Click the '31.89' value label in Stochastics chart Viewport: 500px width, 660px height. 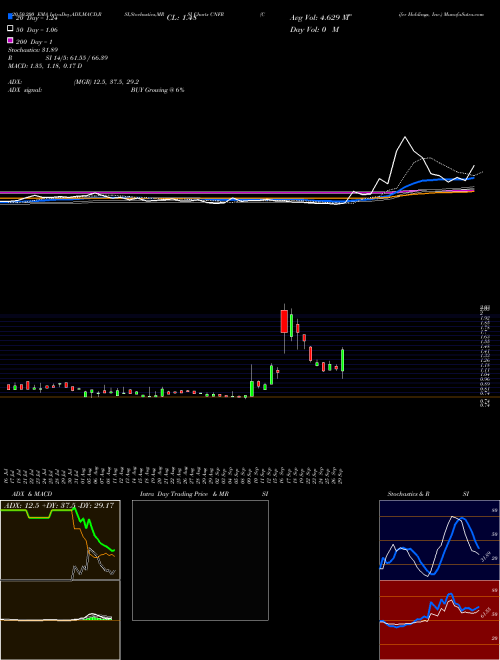coord(484,556)
